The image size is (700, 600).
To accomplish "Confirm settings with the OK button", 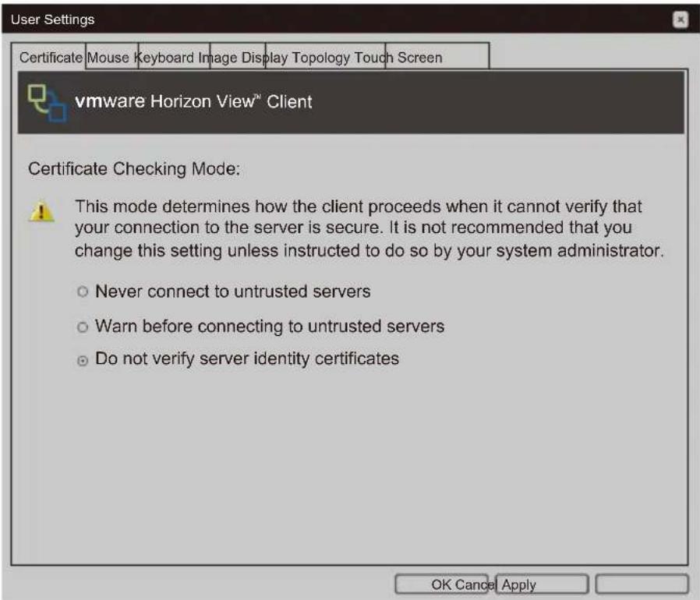I will (441, 584).
